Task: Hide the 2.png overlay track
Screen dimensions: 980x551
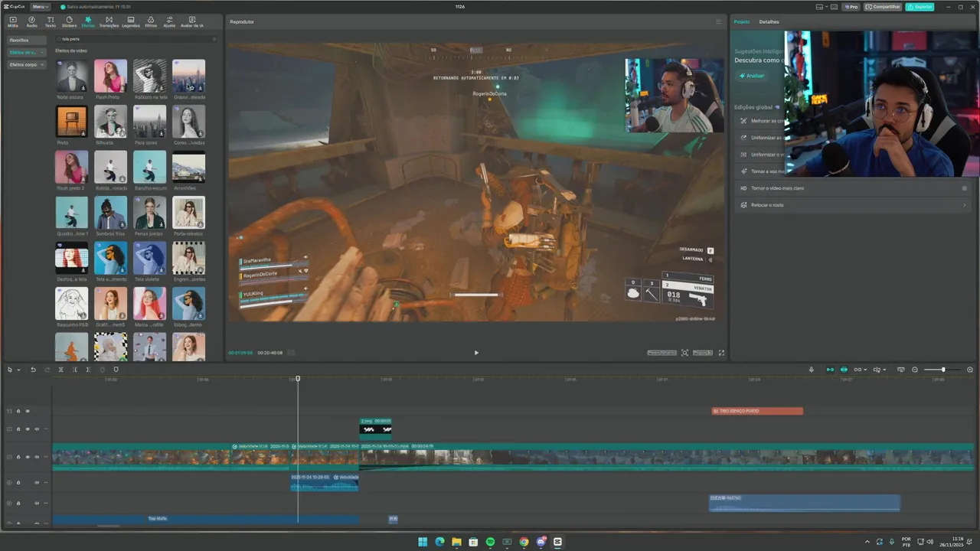Action: tap(28, 429)
